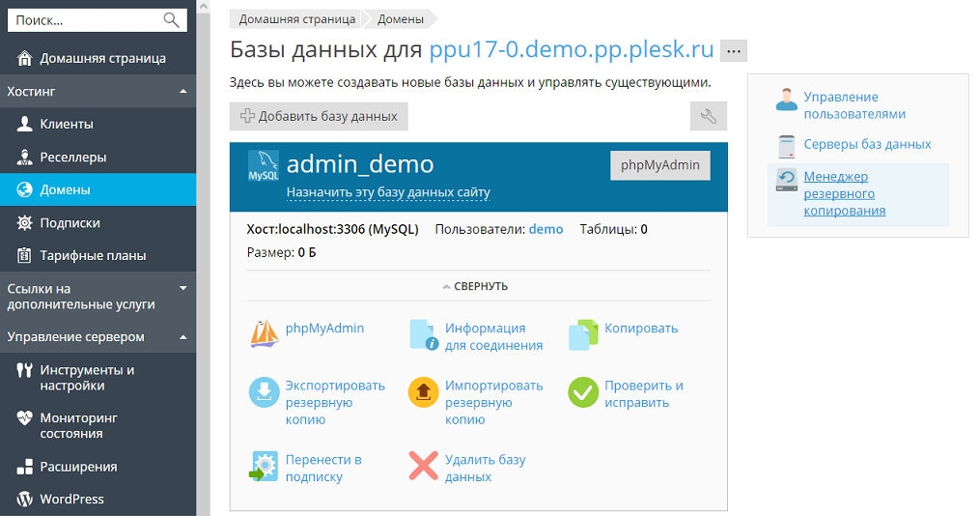Open Подписки in the sidebar
The height and width of the screenshot is (516, 980).
70,222
